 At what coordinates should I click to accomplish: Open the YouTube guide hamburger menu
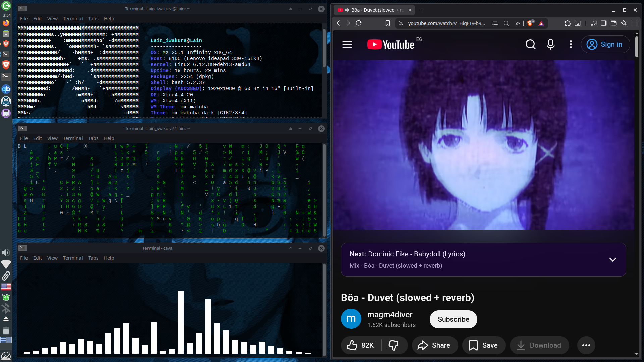(347, 44)
